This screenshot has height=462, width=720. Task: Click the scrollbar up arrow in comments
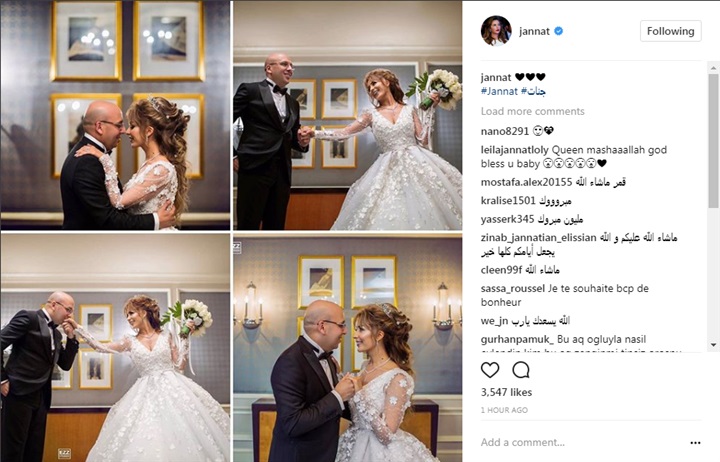click(x=713, y=68)
